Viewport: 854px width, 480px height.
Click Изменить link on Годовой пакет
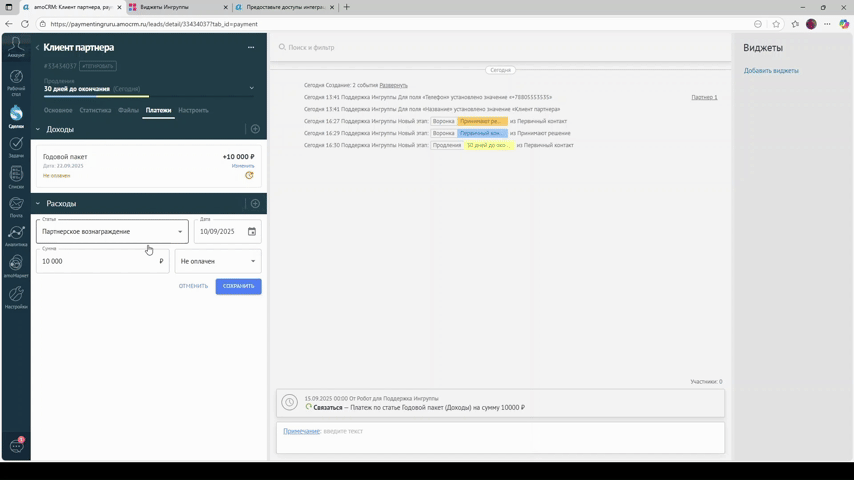[x=243, y=166]
